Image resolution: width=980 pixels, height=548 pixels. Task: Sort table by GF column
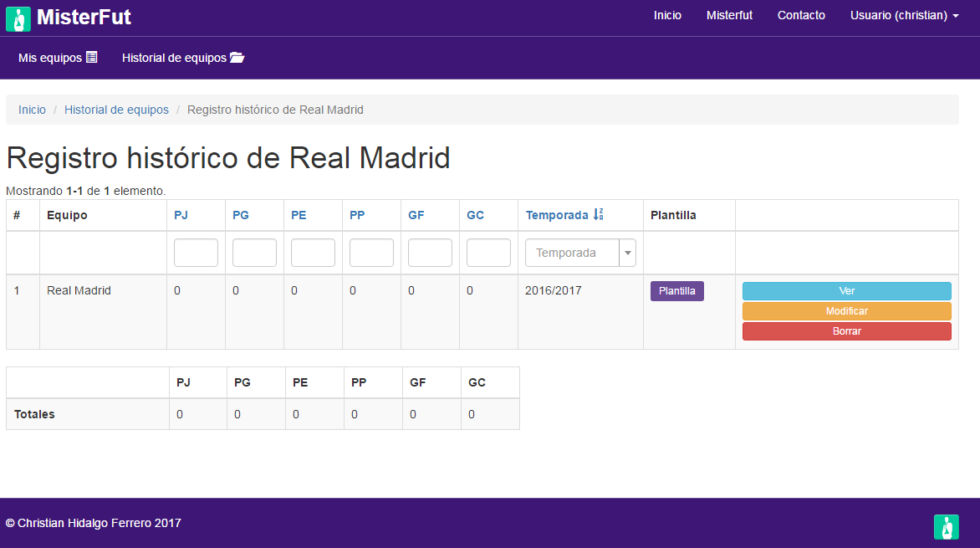point(416,215)
